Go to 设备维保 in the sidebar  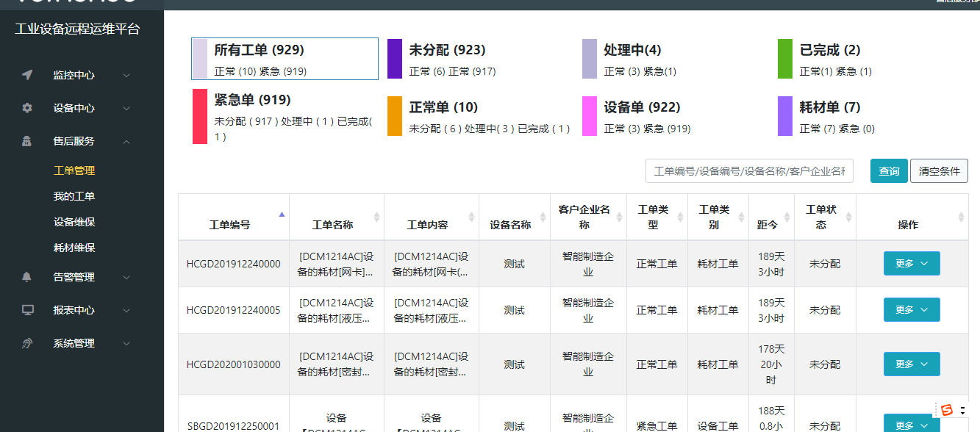[x=74, y=222]
